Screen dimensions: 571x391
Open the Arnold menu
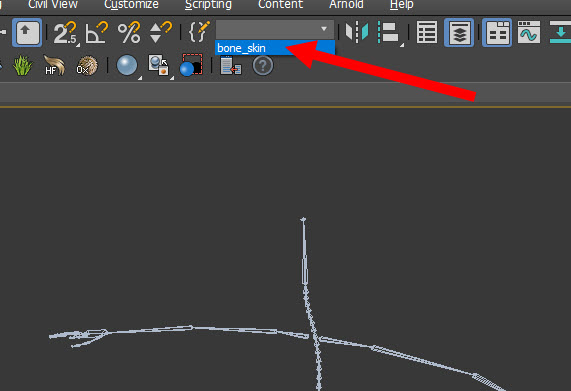346,4
